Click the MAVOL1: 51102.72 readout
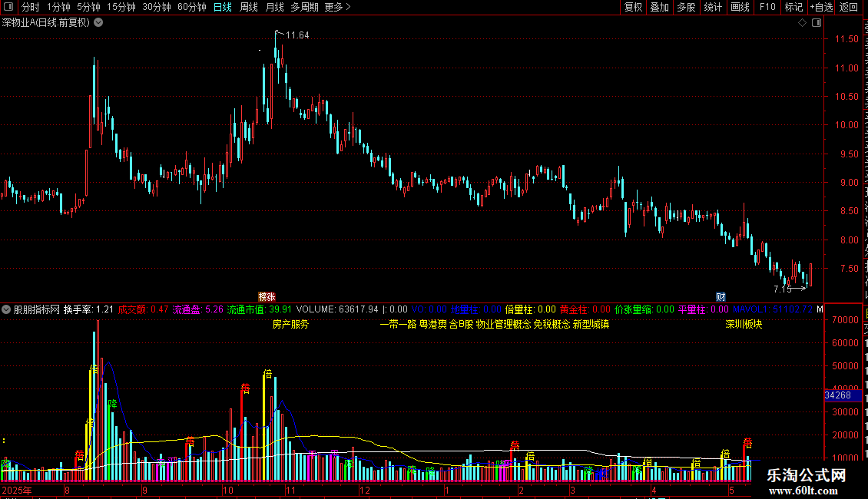 [773, 310]
